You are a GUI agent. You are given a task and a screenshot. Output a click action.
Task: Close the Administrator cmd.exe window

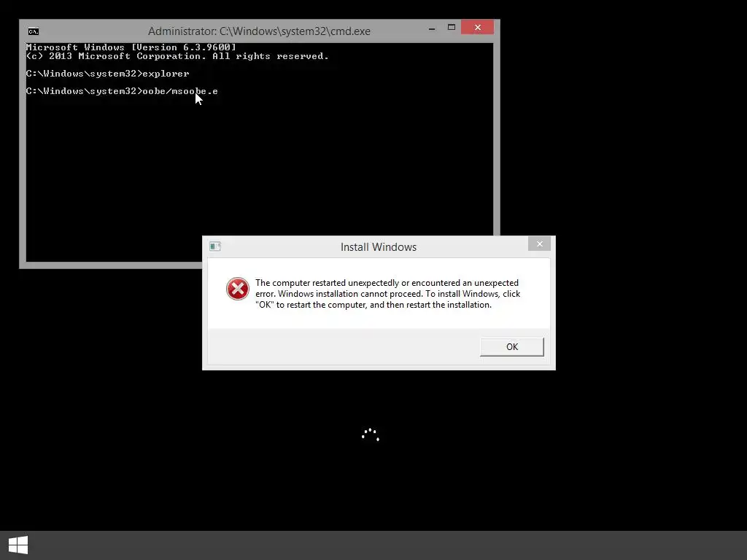pyautogui.click(x=477, y=28)
